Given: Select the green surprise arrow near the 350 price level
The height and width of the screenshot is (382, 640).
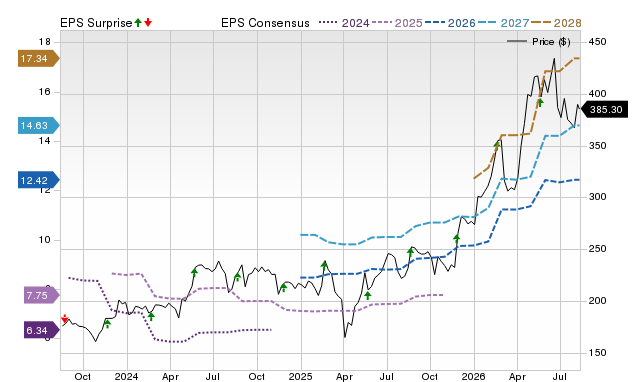Looking at the screenshot, I should 497,144.
